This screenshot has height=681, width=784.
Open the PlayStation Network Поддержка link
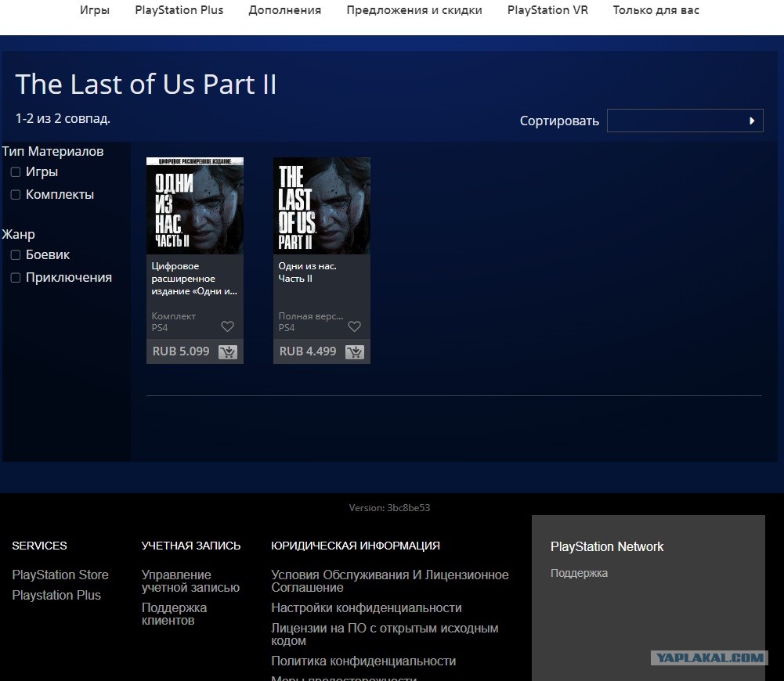[579, 573]
